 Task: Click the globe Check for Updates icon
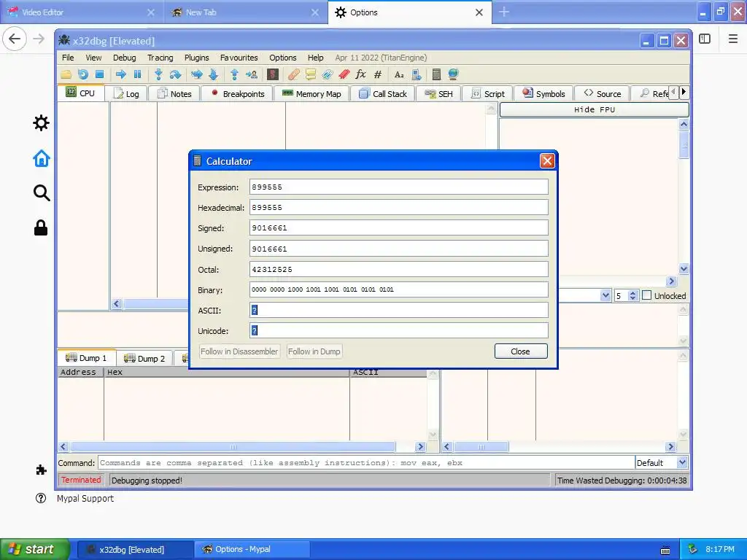pos(453,74)
